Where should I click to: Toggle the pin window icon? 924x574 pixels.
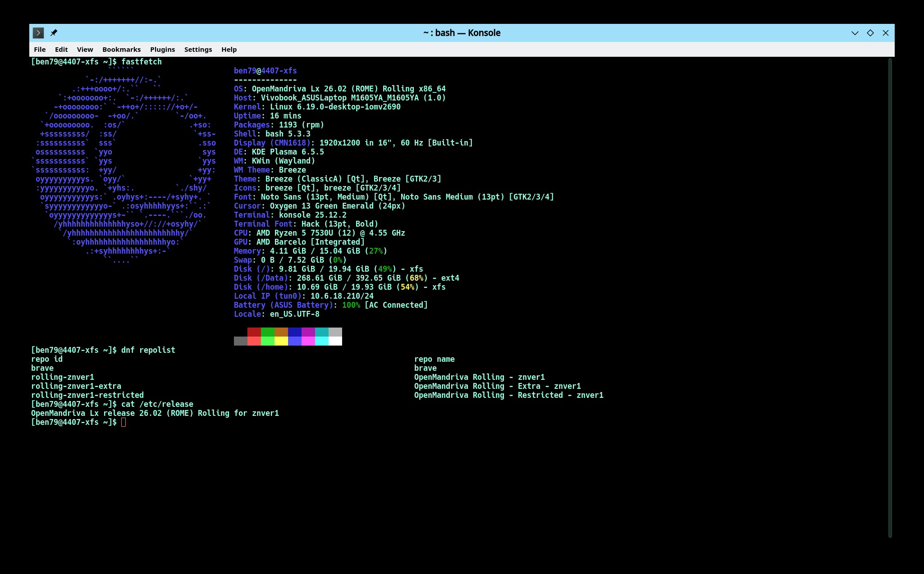coord(54,33)
